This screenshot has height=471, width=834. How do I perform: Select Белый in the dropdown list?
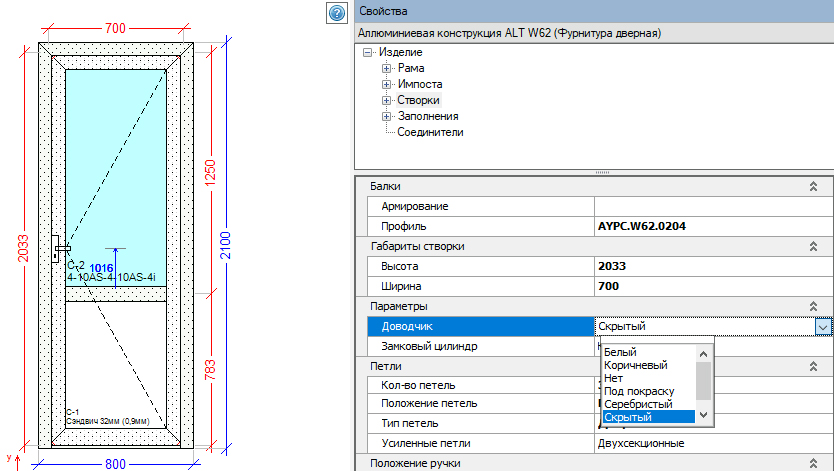[x=621, y=352]
